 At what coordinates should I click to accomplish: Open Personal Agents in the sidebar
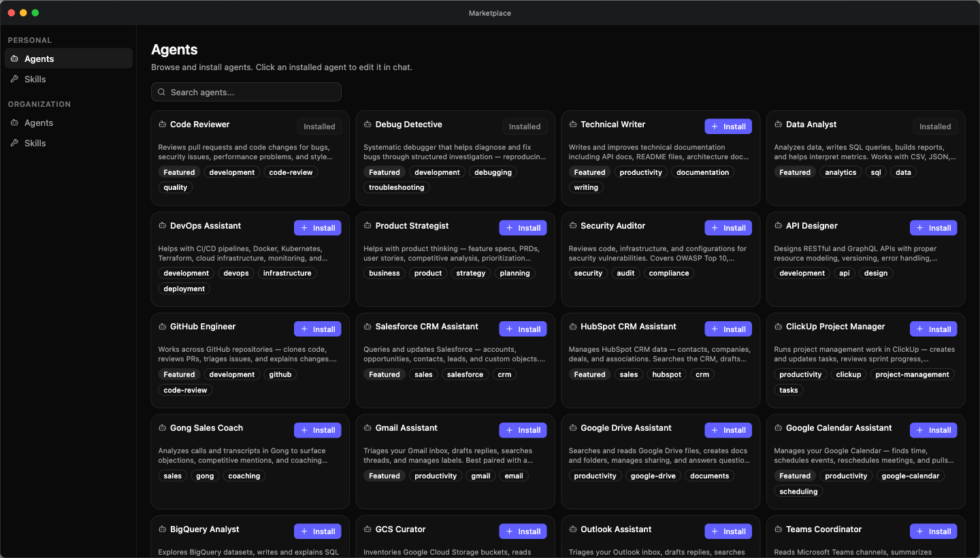69,59
